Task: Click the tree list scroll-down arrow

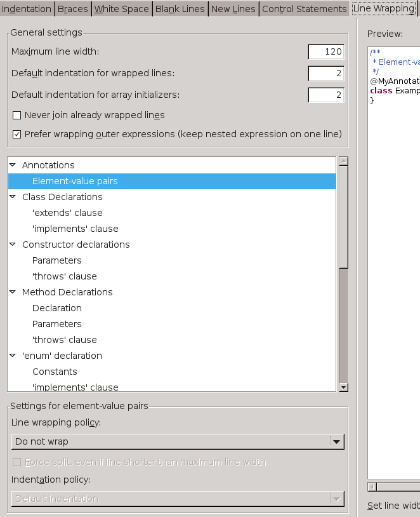Action: (x=344, y=387)
